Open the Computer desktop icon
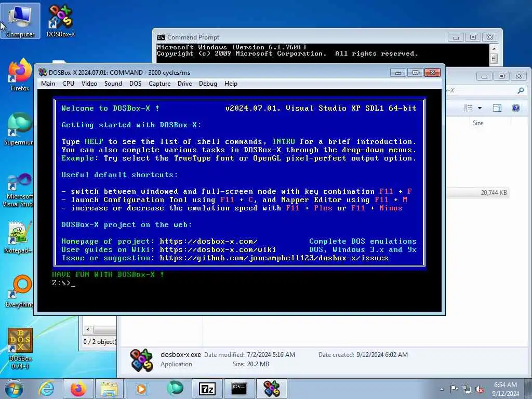Viewport: 532px width, 399px height. pos(20,20)
